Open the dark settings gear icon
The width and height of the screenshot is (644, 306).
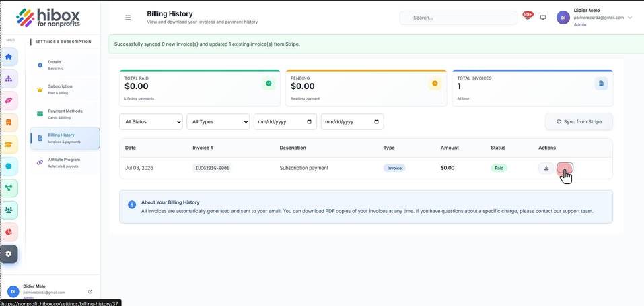click(x=9, y=254)
